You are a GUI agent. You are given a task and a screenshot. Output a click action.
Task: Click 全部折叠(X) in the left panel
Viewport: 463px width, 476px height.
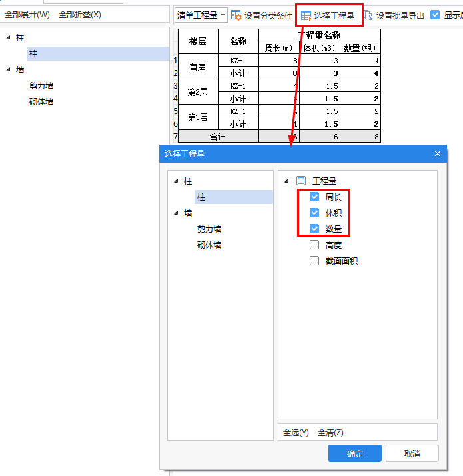click(x=80, y=15)
